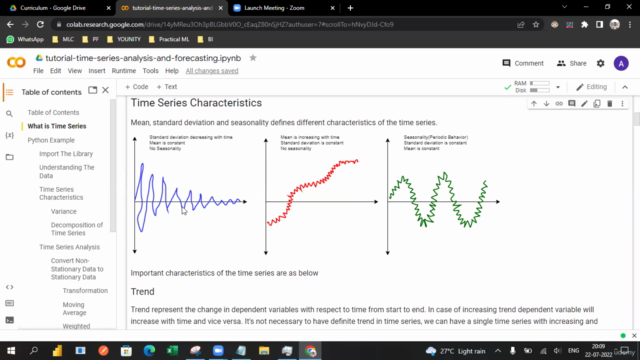640x360 pixels.
Task: Open a new browser tab
Action: click(x=350, y=8)
